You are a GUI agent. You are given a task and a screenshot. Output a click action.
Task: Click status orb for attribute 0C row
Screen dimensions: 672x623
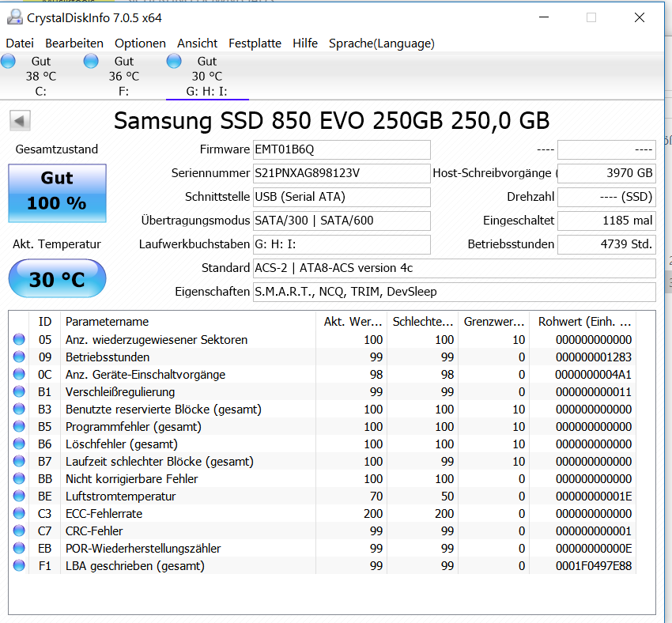pyautogui.click(x=19, y=374)
